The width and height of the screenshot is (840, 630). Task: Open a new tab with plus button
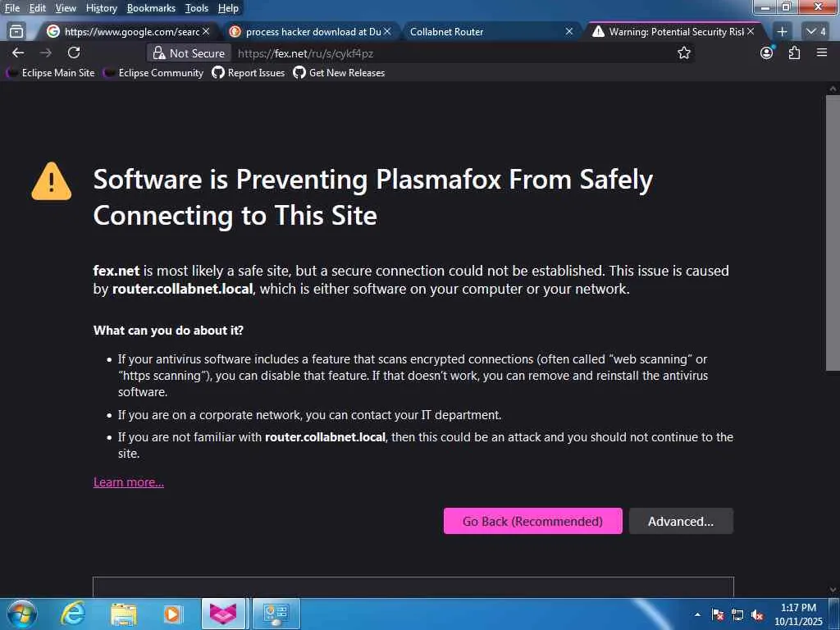[x=782, y=32]
